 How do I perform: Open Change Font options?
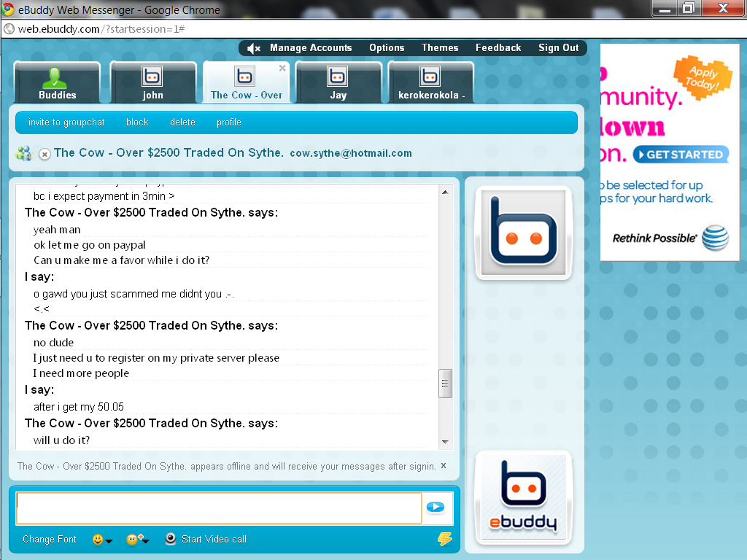[49, 539]
